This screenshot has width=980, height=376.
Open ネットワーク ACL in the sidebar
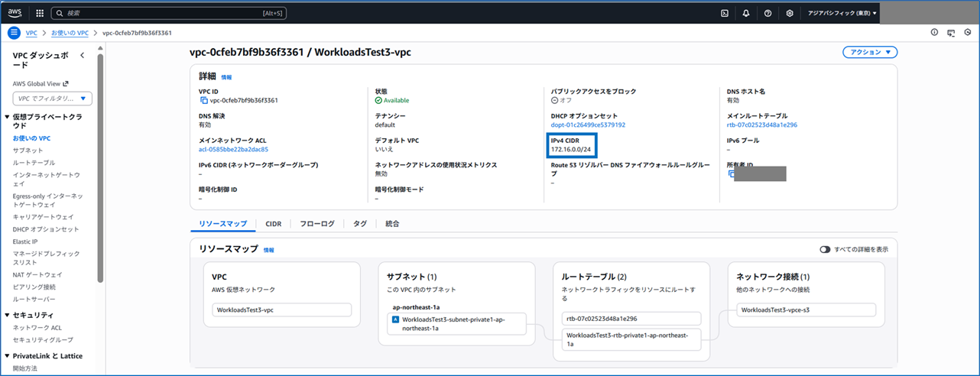point(37,327)
